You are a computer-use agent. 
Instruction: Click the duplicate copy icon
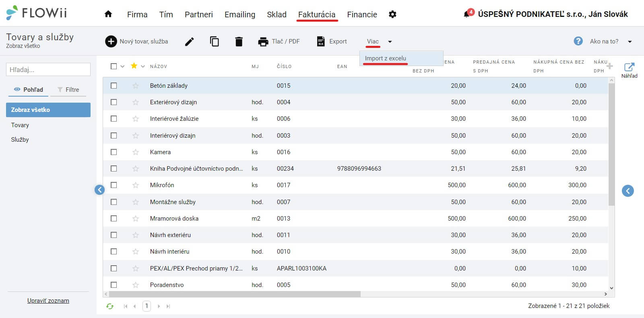tap(215, 41)
